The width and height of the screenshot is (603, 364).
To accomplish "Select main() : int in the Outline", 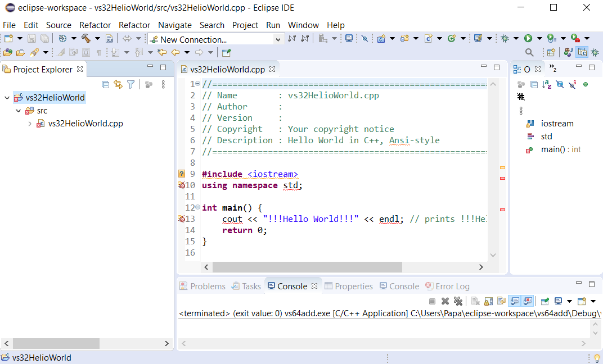I will tap(553, 150).
